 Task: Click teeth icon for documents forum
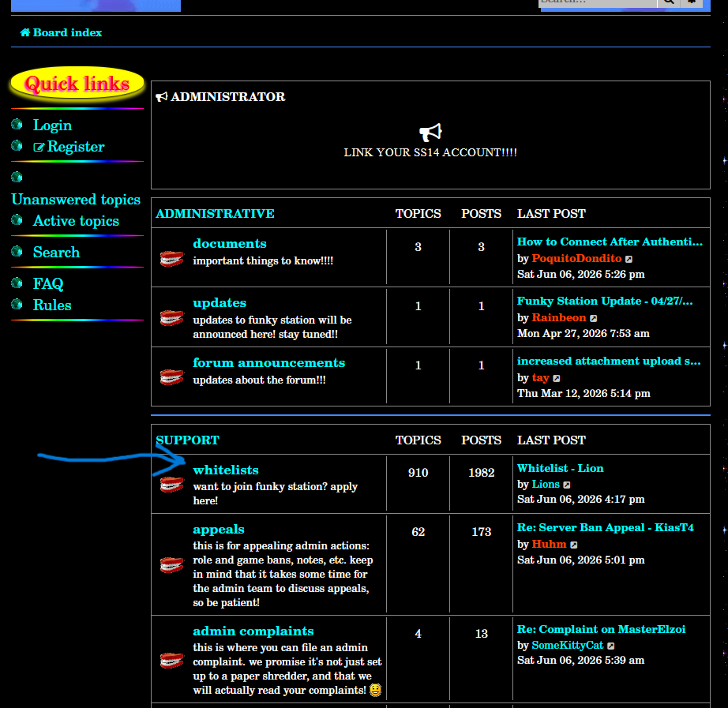click(x=171, y=258)
